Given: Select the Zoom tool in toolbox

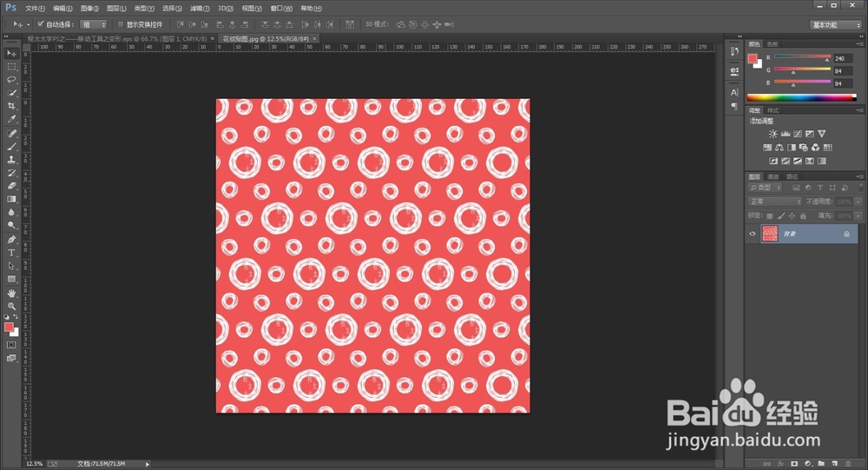Looking at the screenshot, I should [x=11, y=306].
